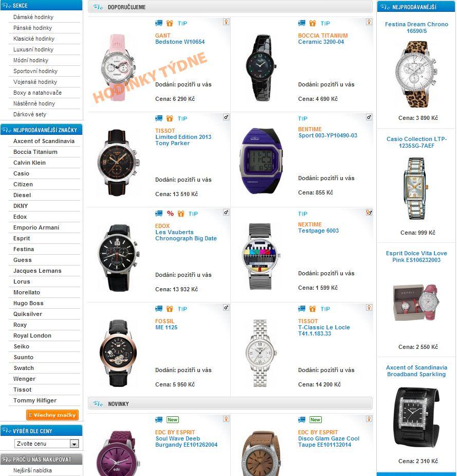This screenshot has width=457, height=476.
Task: Open Festina Dream Chrono 16590/5 link
Action: click(x=416, y=27)
